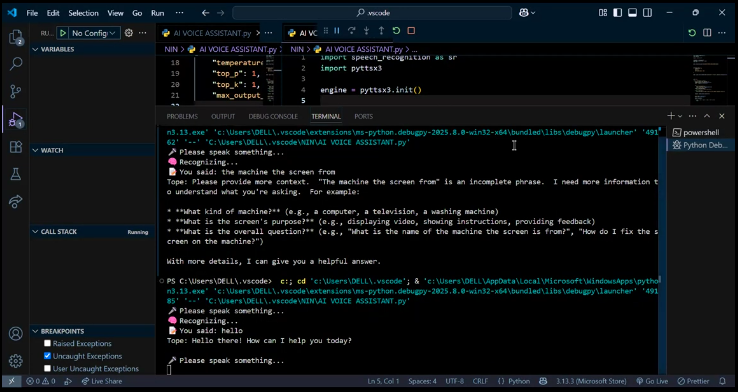The height and width of the screenshot is (392, 738).
Task: Click Step Out in debug toolbar
Action: coord(381,31)
